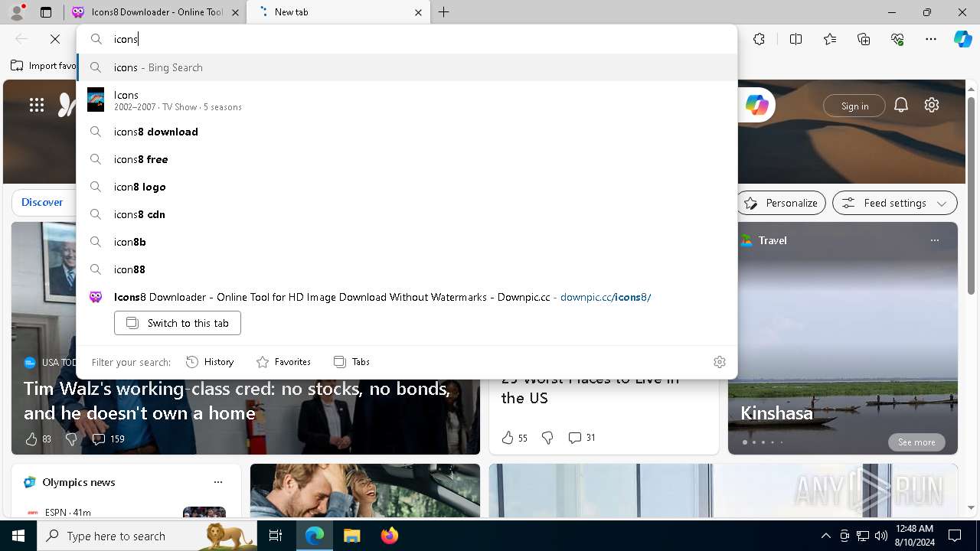
Task: Switch to Icons8 Downloader tab
Action: (x=155, y=12)
